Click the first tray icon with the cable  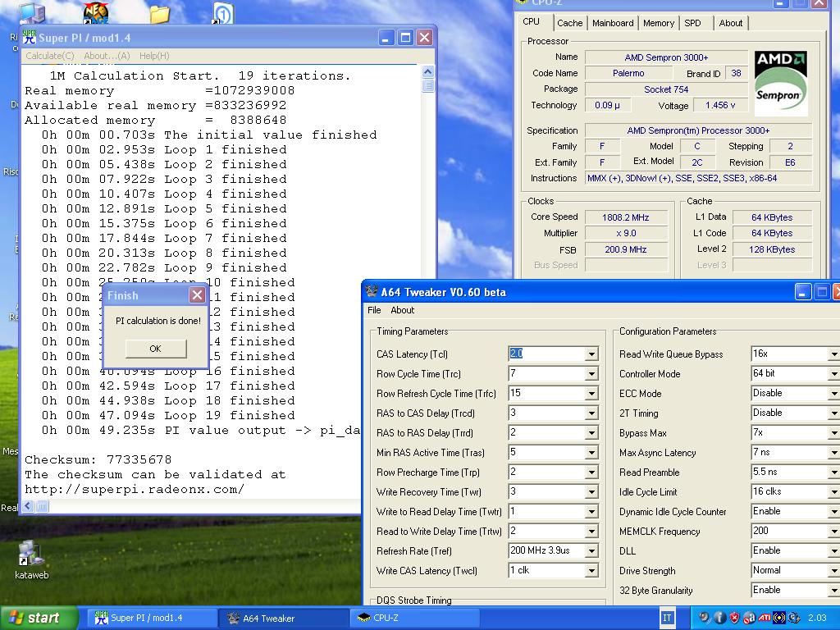coord(705,619)
